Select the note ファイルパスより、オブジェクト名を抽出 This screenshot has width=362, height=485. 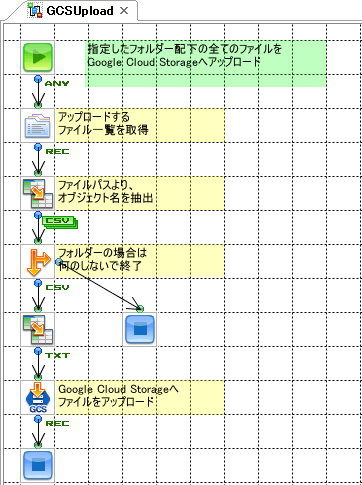click(x=140, y=194)
